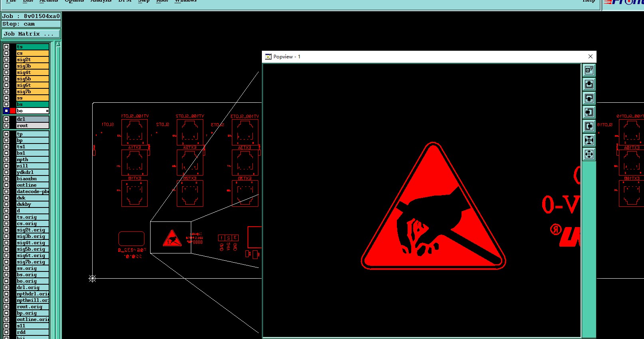
Task: Toggle the ss layer checkbox
Action: tap(6, 98)
